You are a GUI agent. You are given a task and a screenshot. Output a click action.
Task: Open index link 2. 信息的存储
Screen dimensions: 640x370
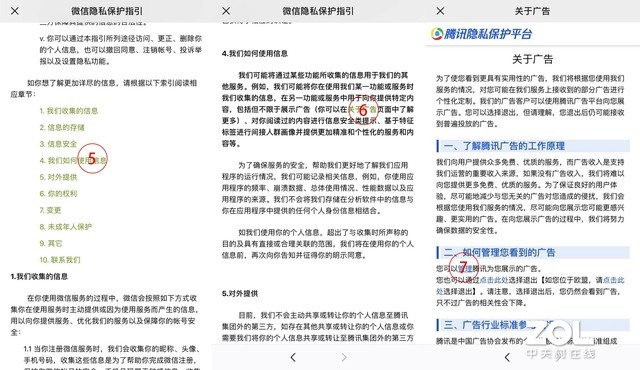[x=62, y=127]
